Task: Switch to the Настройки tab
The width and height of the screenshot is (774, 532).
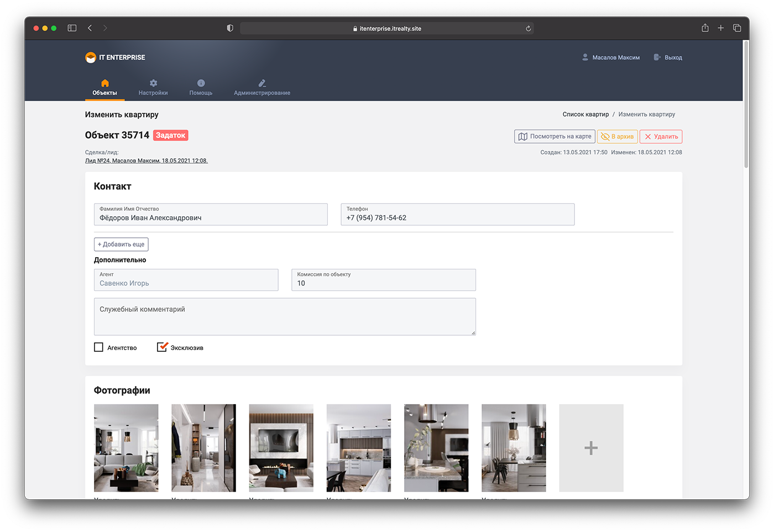Action: (153, 87)
